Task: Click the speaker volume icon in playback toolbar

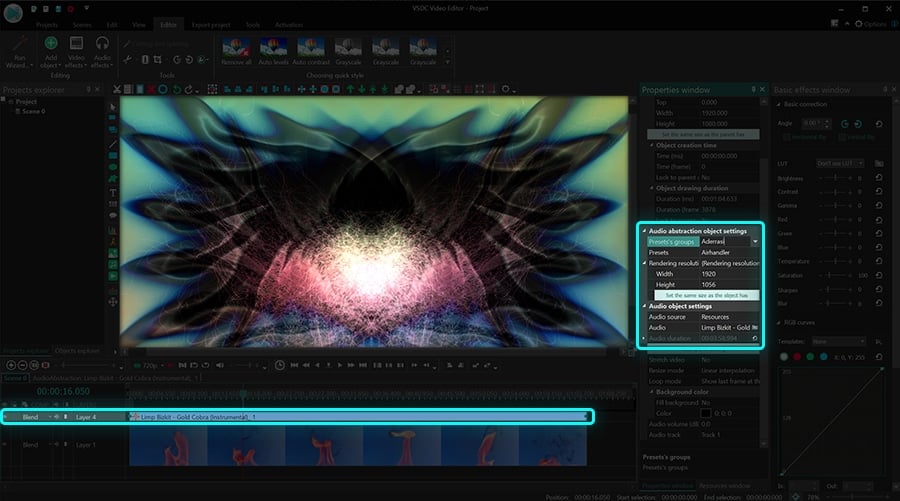Action: pos(220,365)
